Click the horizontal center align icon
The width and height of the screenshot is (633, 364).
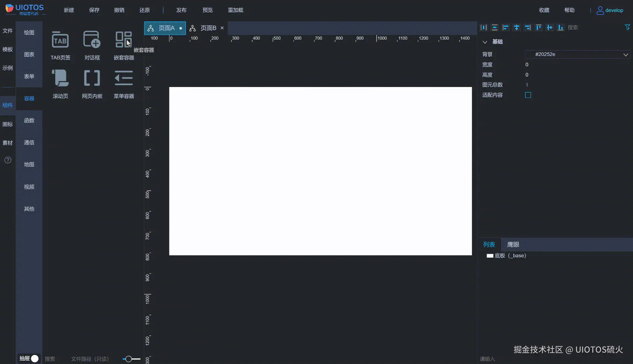[x=516, y=27]
